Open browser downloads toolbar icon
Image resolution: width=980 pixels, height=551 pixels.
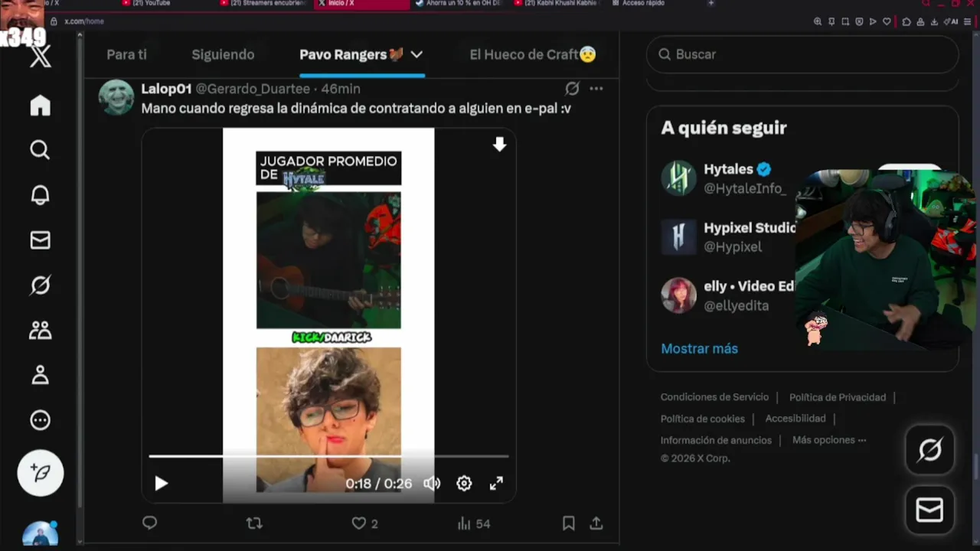(933, 22)
